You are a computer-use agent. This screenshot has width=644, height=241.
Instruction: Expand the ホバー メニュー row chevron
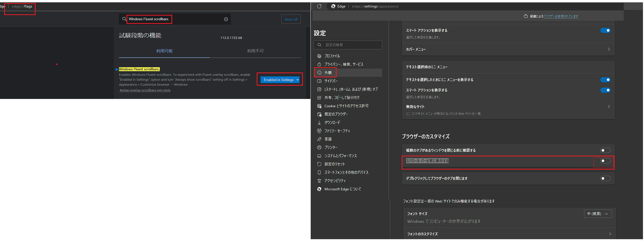[609, 49]
